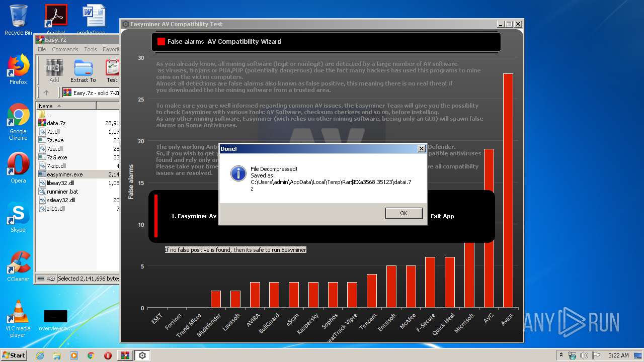Open media player taskbar icon
Image resolution: width=644 pixels, height=362 pixels.
click(x=74, y=355)
